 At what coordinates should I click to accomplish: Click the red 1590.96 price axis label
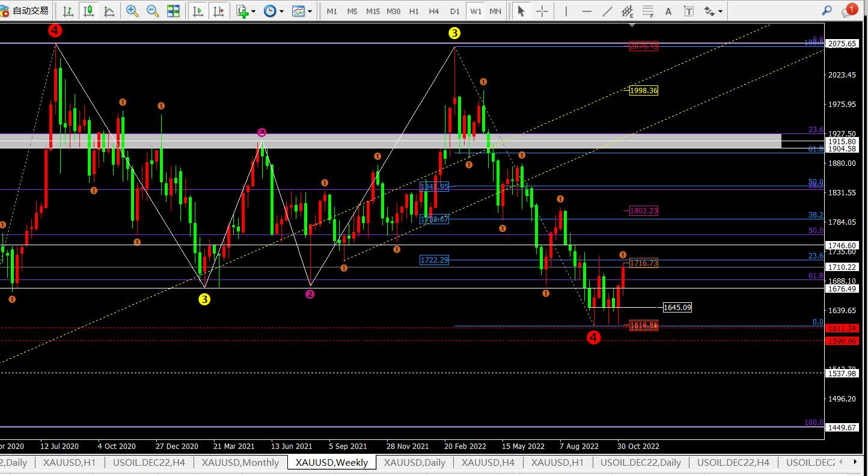pos(842,341)
